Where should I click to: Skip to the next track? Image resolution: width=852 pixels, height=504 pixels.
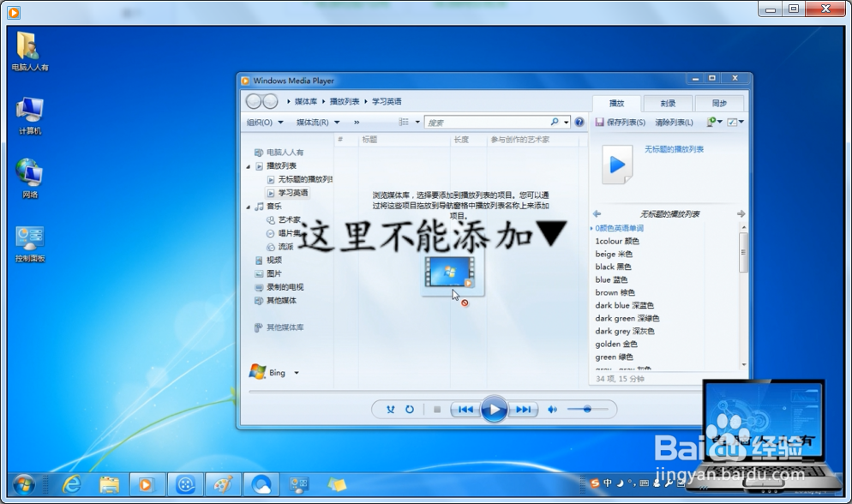523,410
